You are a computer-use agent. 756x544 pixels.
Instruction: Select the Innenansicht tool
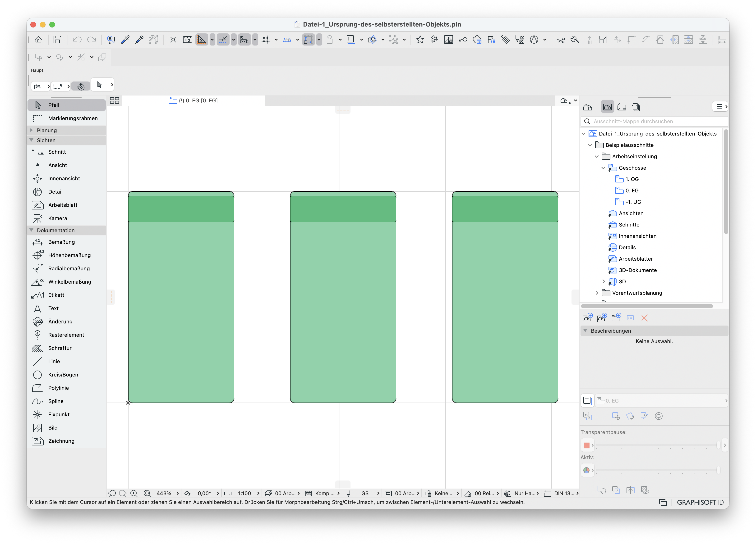pos(66,179)
